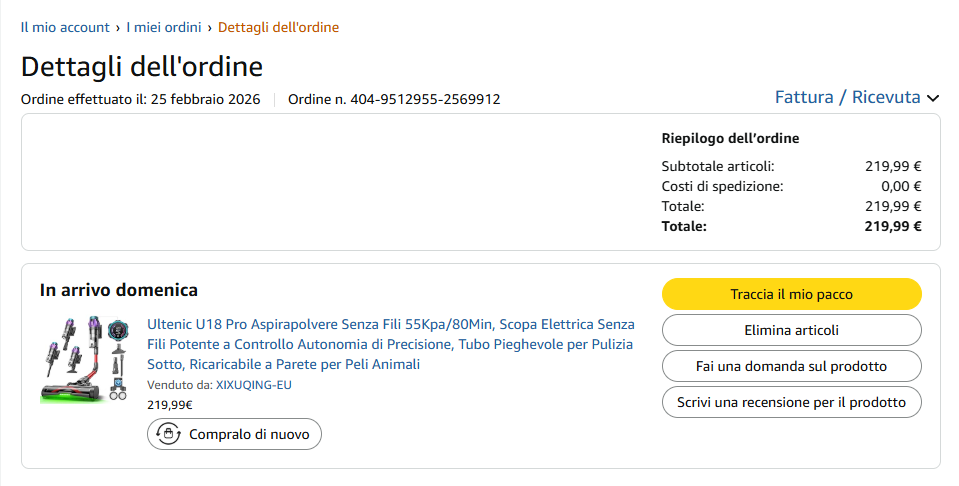Open the Ultenic vacuum product thumbnail
The height and width of the screenshot is (486, 959).
pos(85,358)
